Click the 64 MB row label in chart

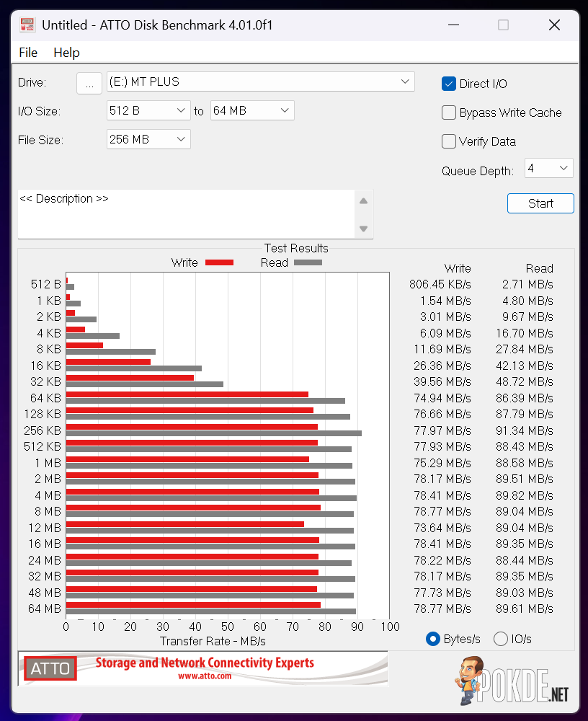[x=45, y=609]
